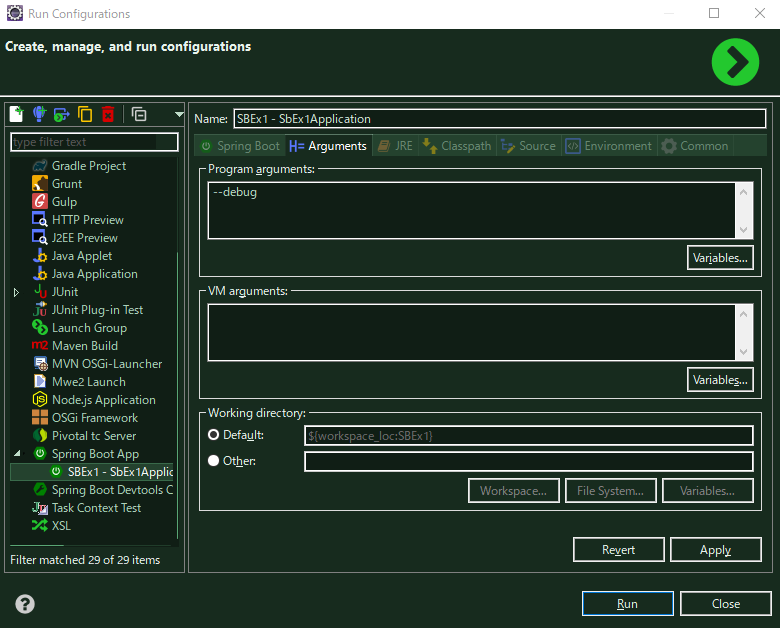
Task: Click the Mwe2 Launch icon
Action: pos(40,382)
